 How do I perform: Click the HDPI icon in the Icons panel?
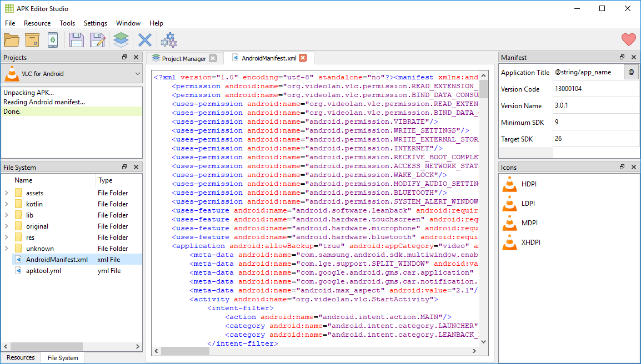click(509, 184)
